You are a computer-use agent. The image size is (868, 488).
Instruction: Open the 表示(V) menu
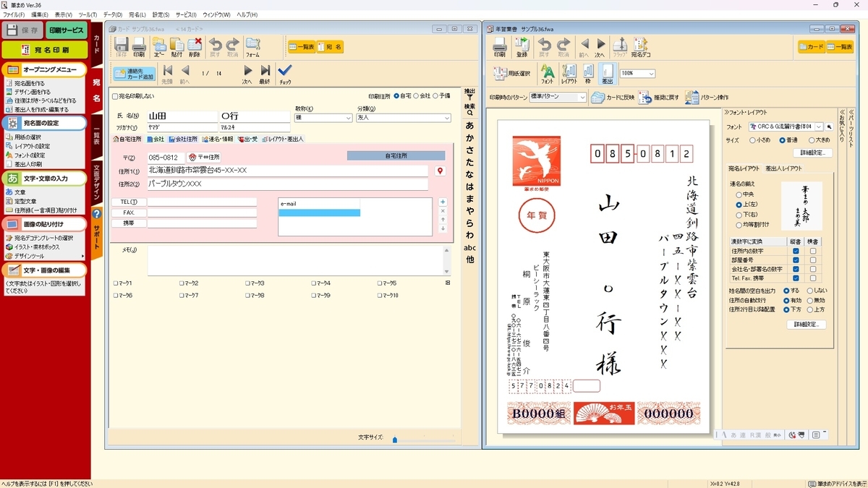click(64, 14)
